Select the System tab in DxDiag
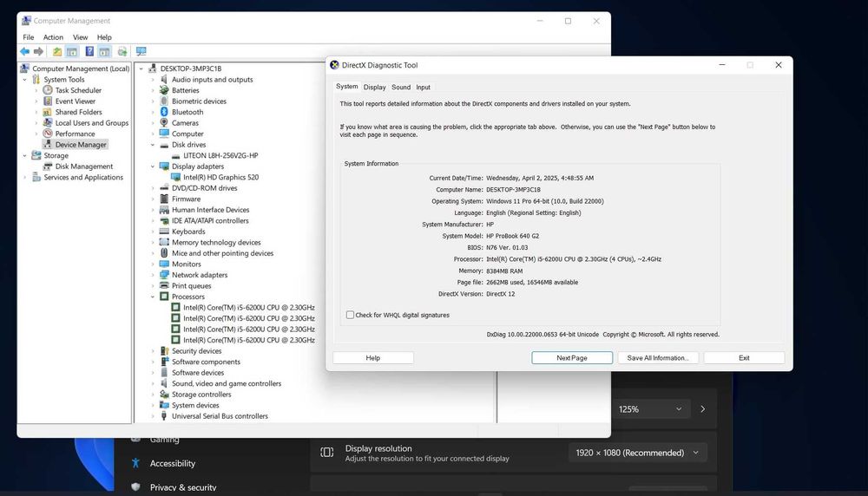The width and height of the screenshot is (868, 496). (346, 86)
